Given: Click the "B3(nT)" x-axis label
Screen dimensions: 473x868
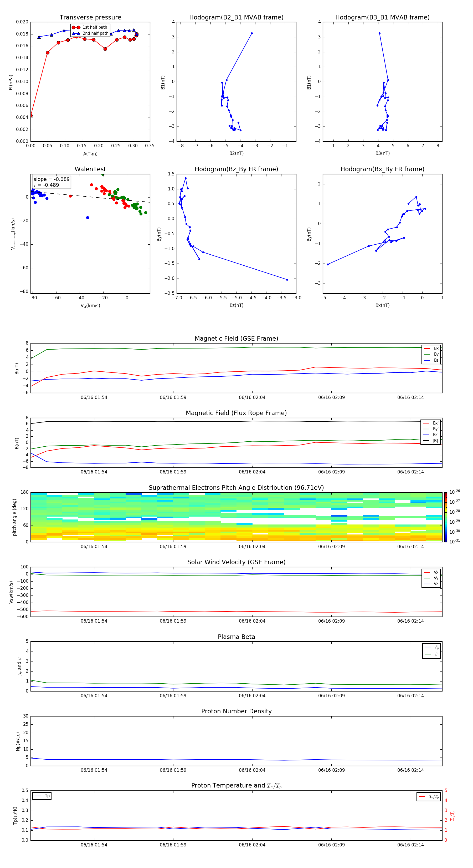Looking at the screenshot, I should (x=382, y=153).
